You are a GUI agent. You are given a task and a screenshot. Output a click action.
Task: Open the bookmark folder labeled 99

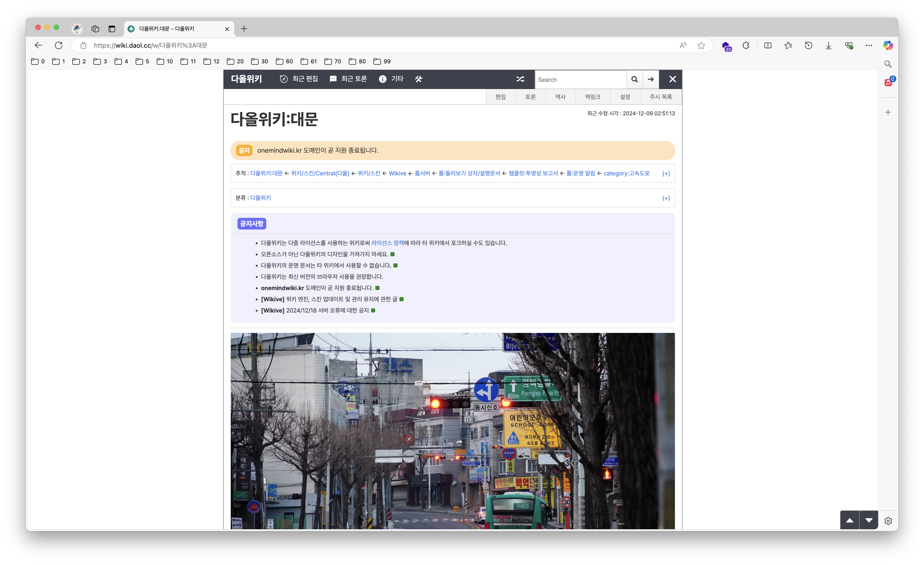tap(382, 61)
